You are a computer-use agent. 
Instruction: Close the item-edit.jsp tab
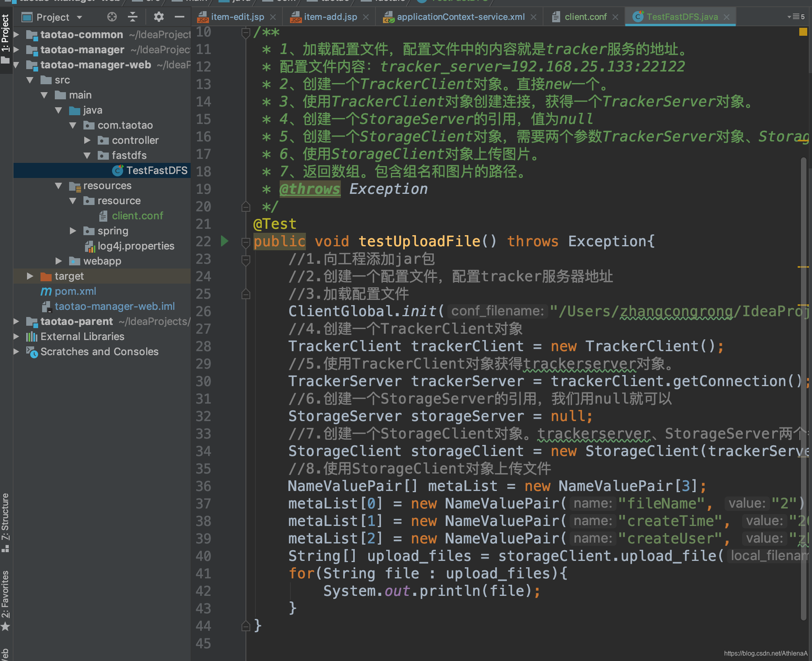point(273,17)
